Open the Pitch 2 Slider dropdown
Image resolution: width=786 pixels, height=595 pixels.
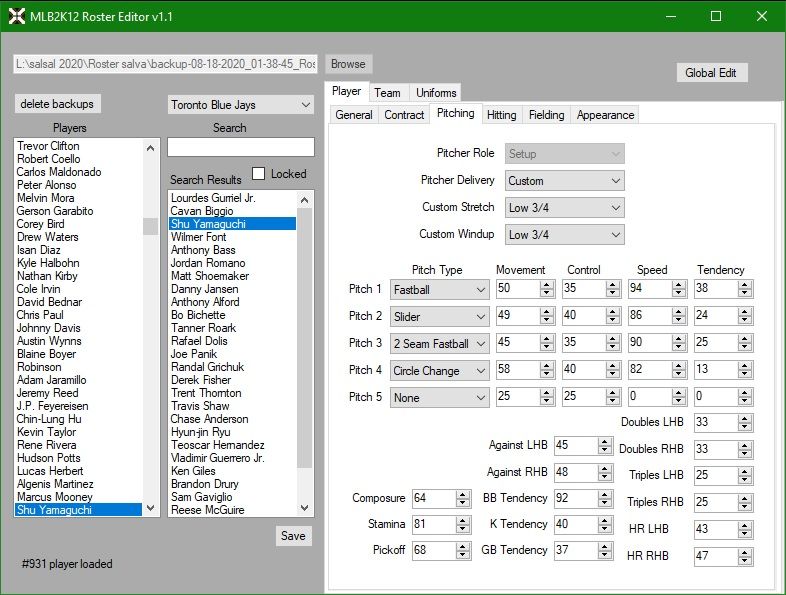pyautogui.click(x=440, y=316)
